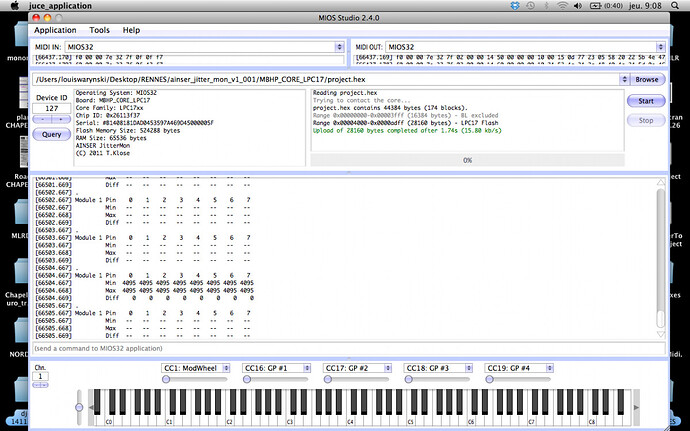Click right arrow to shift keyboard octave
The width and height of the screenshot is (690, 431).
(x=636, y=407)
